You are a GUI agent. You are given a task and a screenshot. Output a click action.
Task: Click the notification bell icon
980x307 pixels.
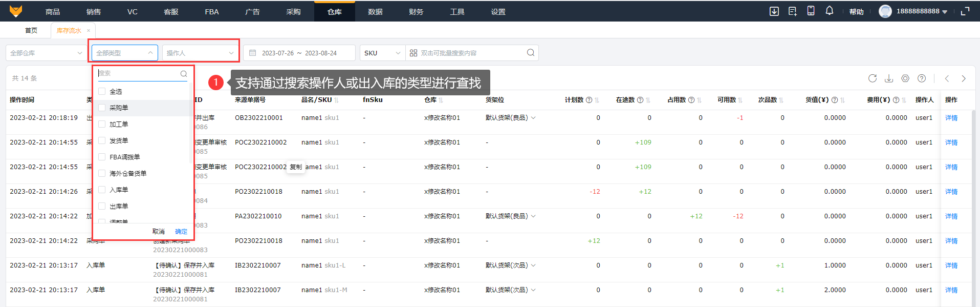830,11
